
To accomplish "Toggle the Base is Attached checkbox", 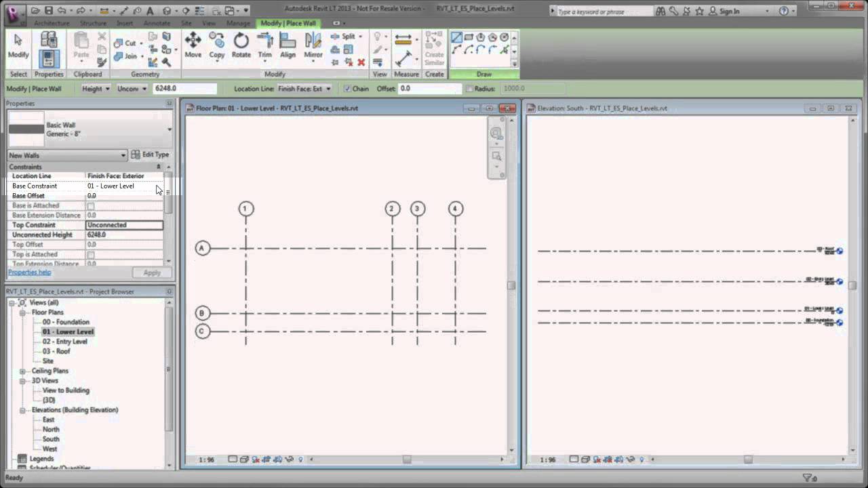I will pos(91,206).
